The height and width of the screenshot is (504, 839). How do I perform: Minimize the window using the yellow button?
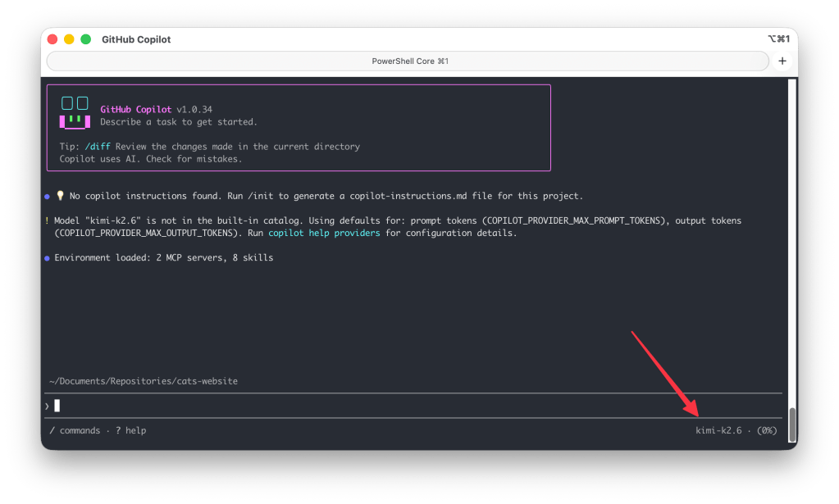[69, 39]
